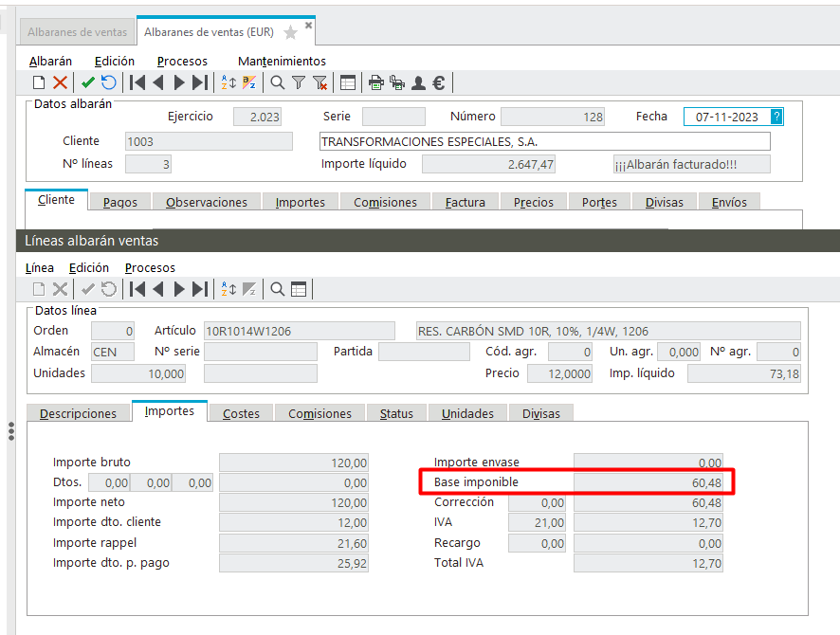Go to first line in Líneas toolbar
Image resolution: width=840 pixels, height=635 pixels.
137,289
